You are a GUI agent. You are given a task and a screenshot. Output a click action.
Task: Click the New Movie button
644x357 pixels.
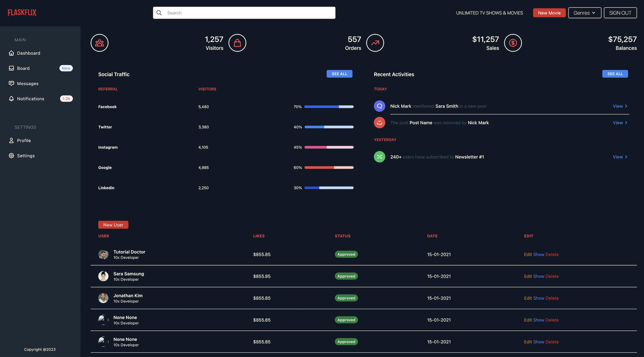coord(549,13)
